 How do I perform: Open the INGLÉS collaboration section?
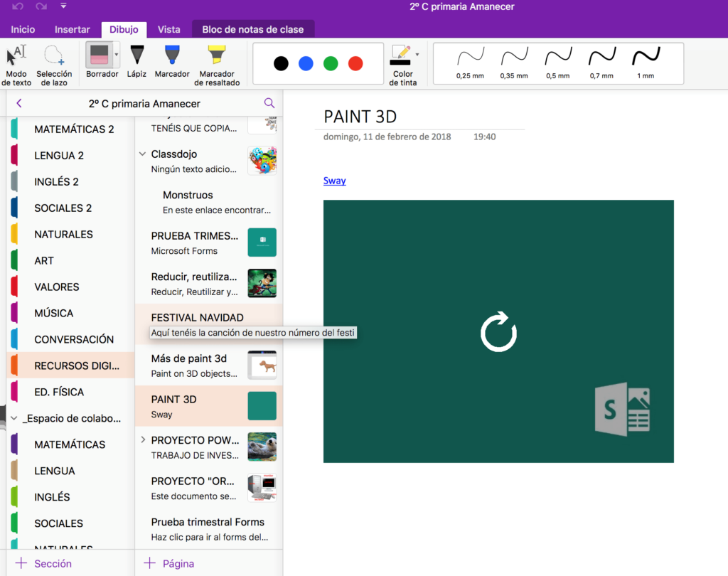coord(70,497)
